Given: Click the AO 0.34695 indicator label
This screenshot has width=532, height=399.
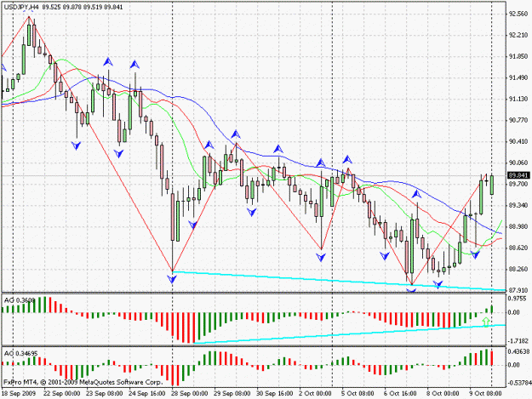Looking at the screenshot, I should click(20, 354).
